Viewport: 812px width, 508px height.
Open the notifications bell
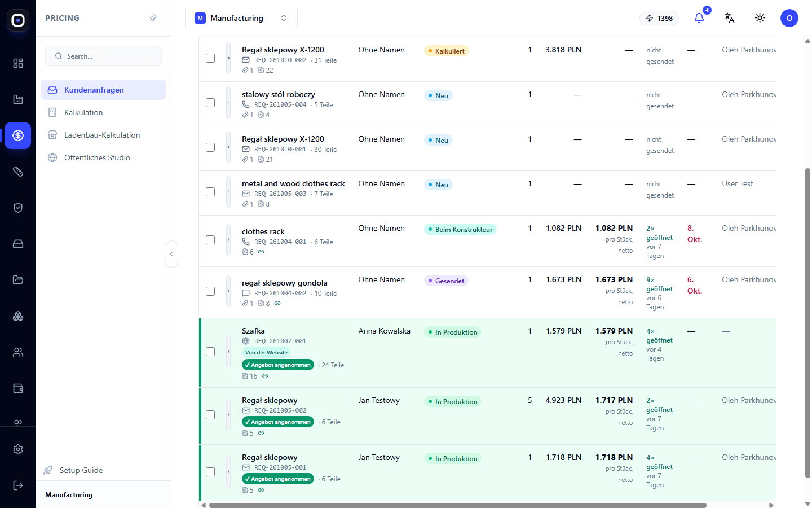click(x=699, y=18)
